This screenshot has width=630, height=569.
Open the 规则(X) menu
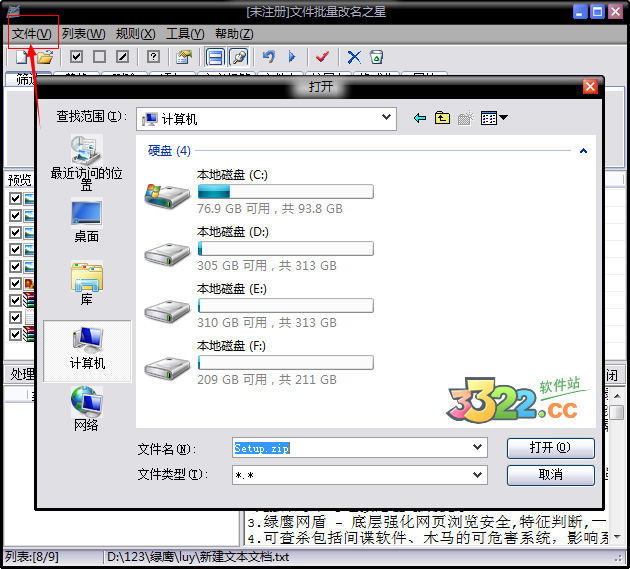coord(135,34)
